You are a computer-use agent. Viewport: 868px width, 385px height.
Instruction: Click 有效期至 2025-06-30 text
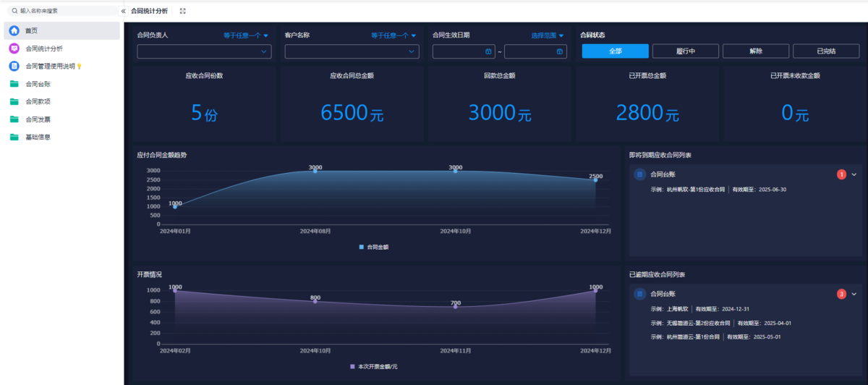click(x=759, y=190)
